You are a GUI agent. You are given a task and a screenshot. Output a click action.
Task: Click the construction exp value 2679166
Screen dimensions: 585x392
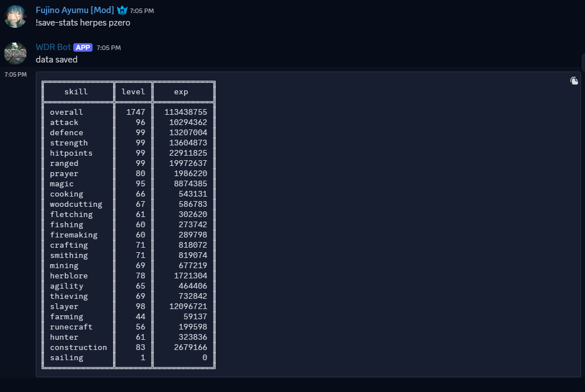190,347
